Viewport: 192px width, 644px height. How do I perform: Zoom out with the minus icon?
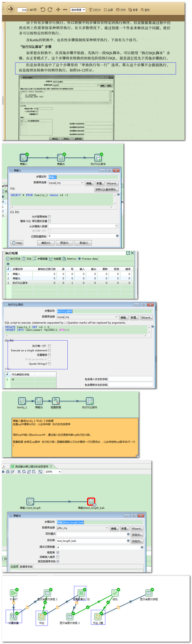[65, 10]
